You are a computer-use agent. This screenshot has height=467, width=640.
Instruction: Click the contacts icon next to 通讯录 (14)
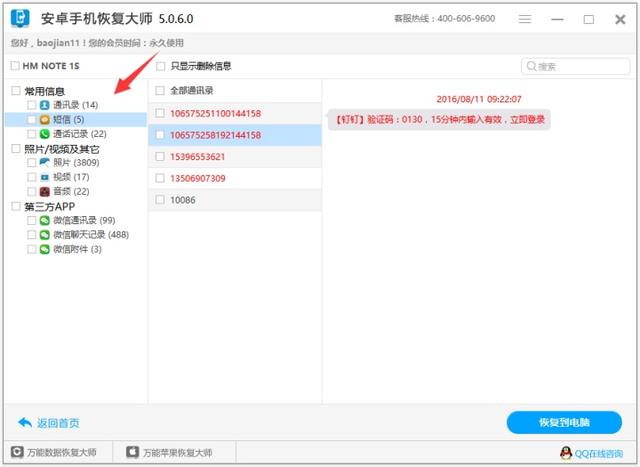click(44, 105)
